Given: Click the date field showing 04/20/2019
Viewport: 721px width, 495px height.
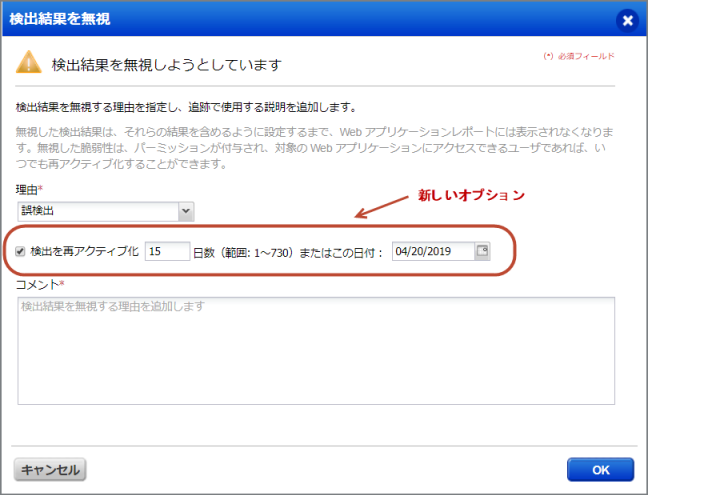Looking at the screenshot, I should click(x=432, y=252).
